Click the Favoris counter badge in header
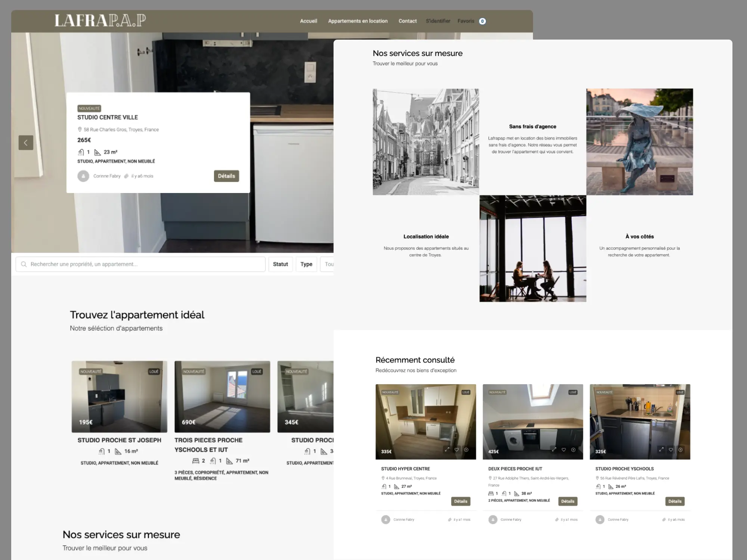This screenshot has height=560, width=747. coord(482,21)
